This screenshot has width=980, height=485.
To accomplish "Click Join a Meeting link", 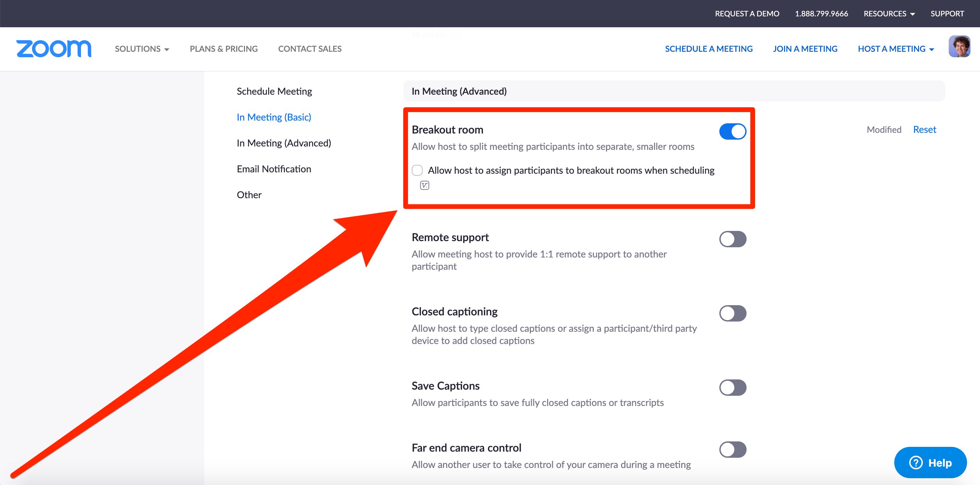I will pos(805,49).
